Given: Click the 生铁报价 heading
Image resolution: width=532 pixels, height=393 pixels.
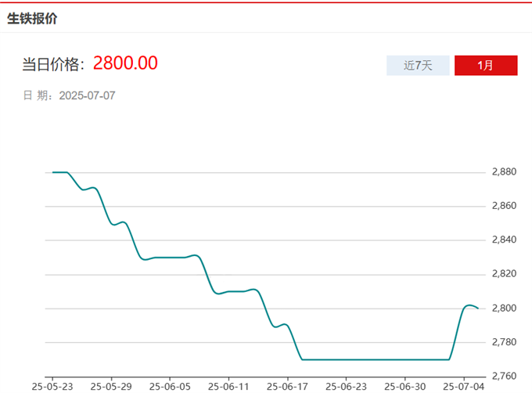Looking at the screenshot, I should click(x=32, y=19).
